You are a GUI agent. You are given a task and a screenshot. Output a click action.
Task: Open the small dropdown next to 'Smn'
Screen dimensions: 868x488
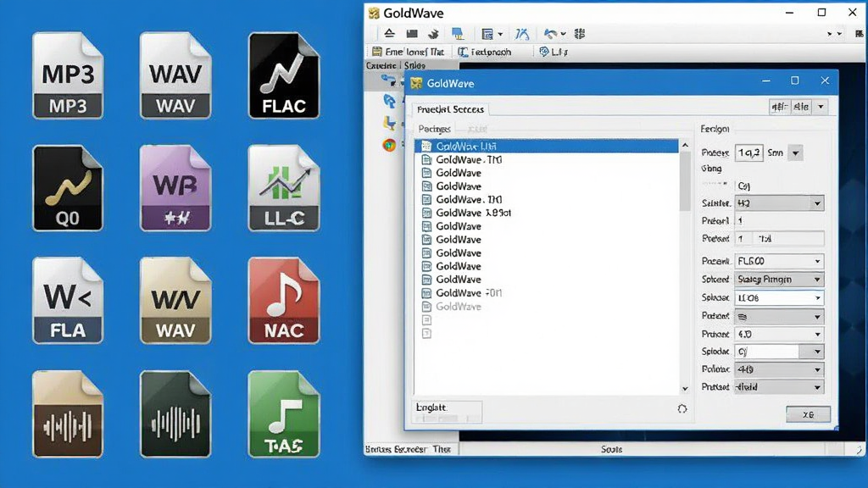coord(795,152)
